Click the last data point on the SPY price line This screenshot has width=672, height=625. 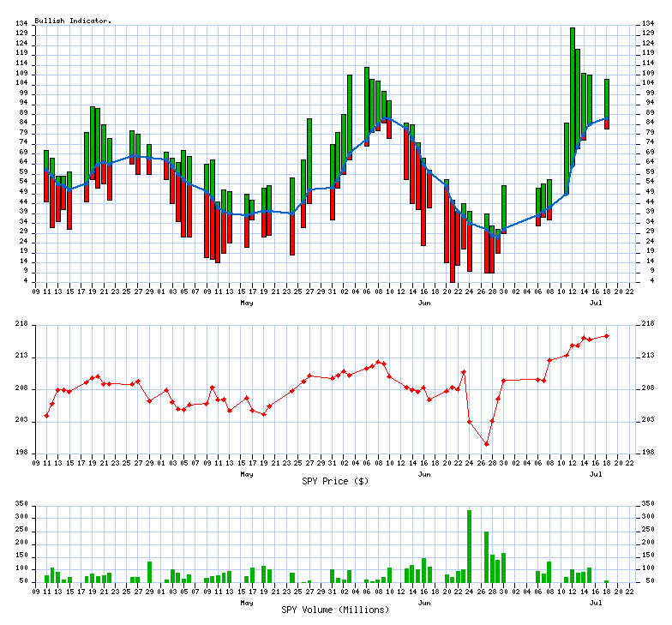pyautogui.click(x=607, y=335)
